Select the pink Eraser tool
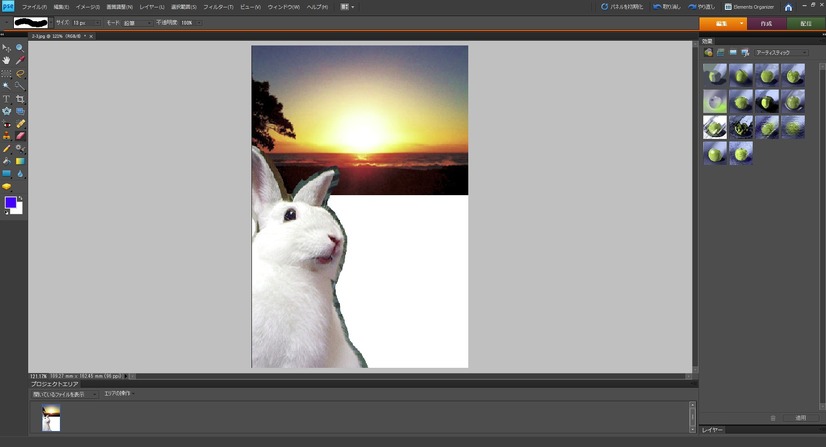Viewport: 826px width, 447px height. (20, 136)
